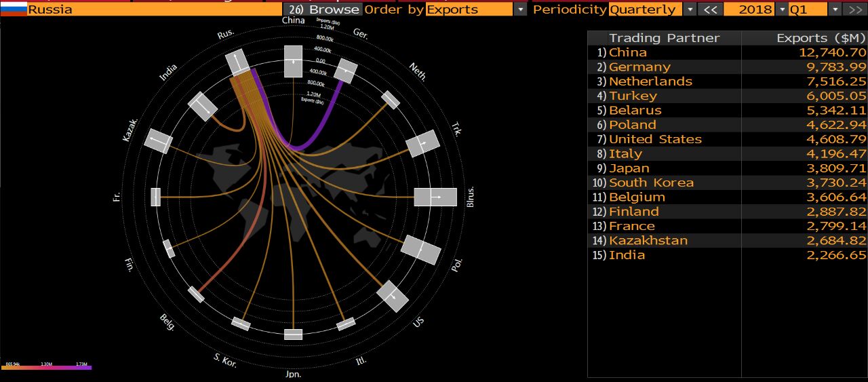868x382 pixels.
Task: Click the Russia country input field
Action: tap(155, 9)
